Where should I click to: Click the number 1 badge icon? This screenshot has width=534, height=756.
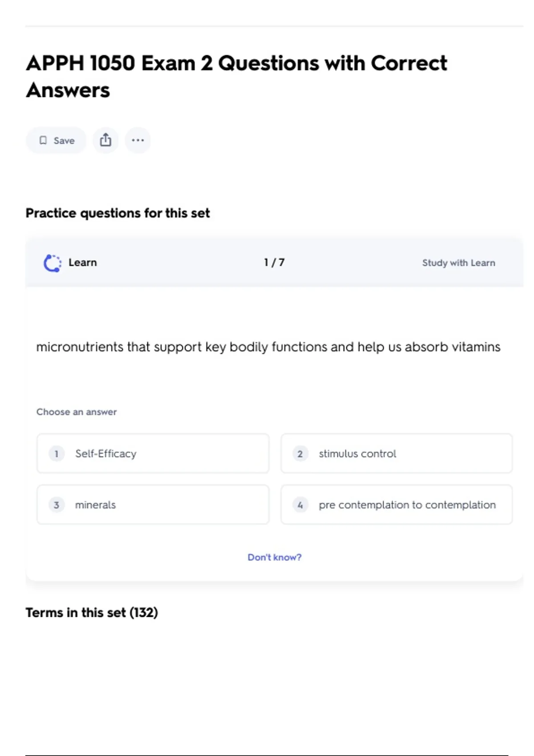[x=57, y=454]
